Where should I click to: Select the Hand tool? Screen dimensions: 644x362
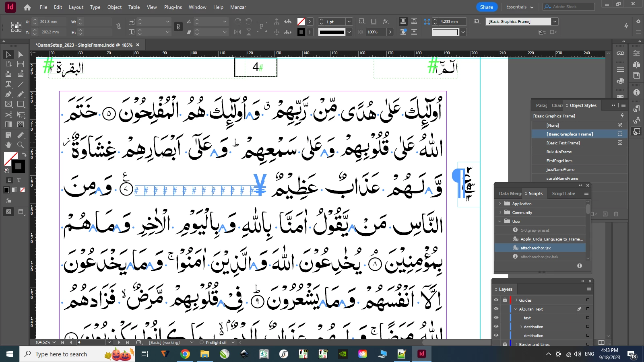point(8,145)
